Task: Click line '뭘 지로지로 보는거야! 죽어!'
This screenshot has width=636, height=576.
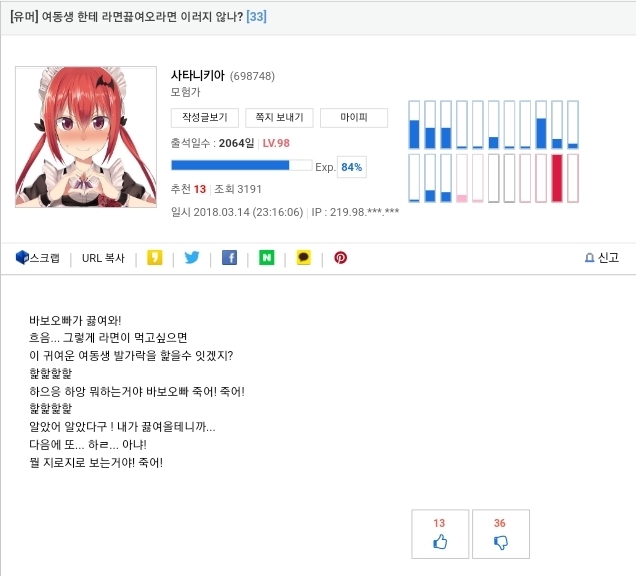Action: coord(96,462)
